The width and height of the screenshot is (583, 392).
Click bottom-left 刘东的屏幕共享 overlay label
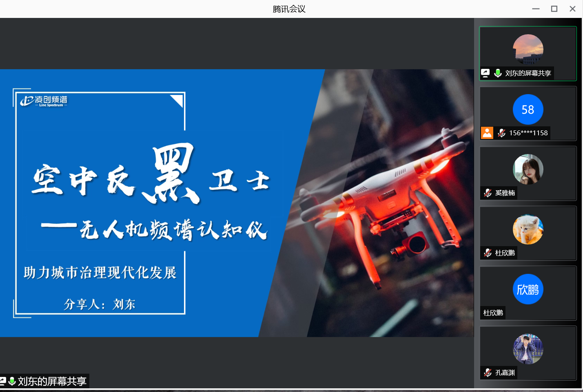52,381
